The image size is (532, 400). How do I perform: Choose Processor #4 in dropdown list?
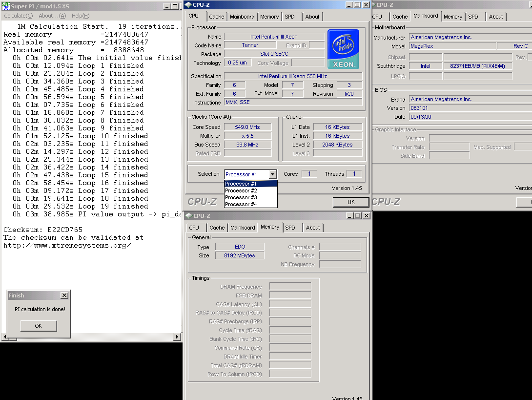(251, 204)
